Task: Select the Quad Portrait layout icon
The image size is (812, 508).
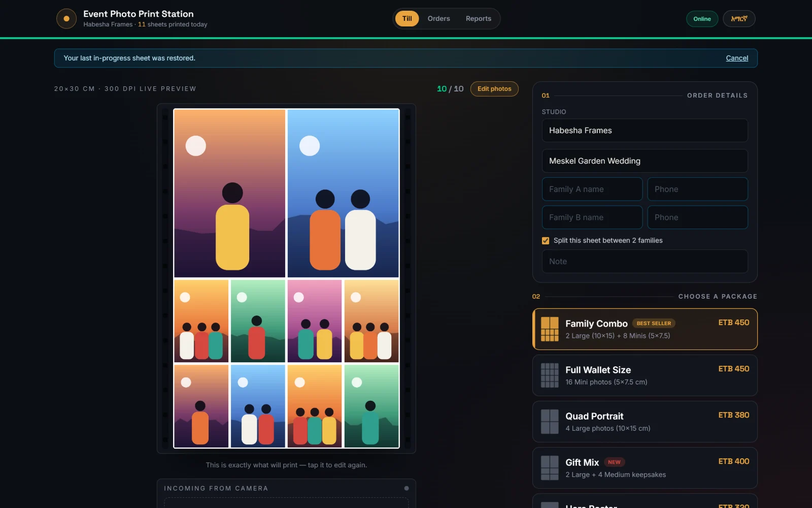Action: pyautogui.click(x=550, y=422)
